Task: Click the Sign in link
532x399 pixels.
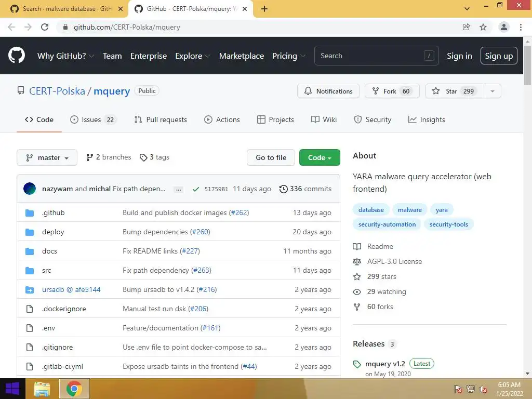Action: [x=459, y=56]
